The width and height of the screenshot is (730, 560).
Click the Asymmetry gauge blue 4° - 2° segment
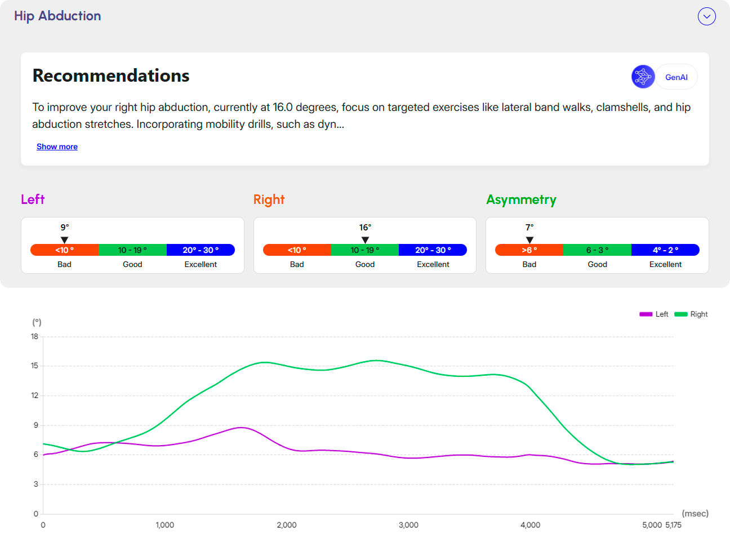coord(665,250)
